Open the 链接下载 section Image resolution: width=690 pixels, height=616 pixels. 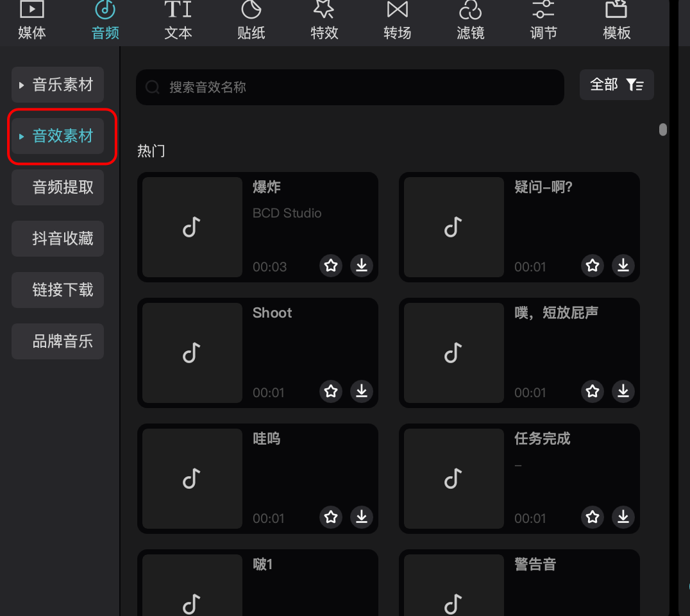click(58, 290)
